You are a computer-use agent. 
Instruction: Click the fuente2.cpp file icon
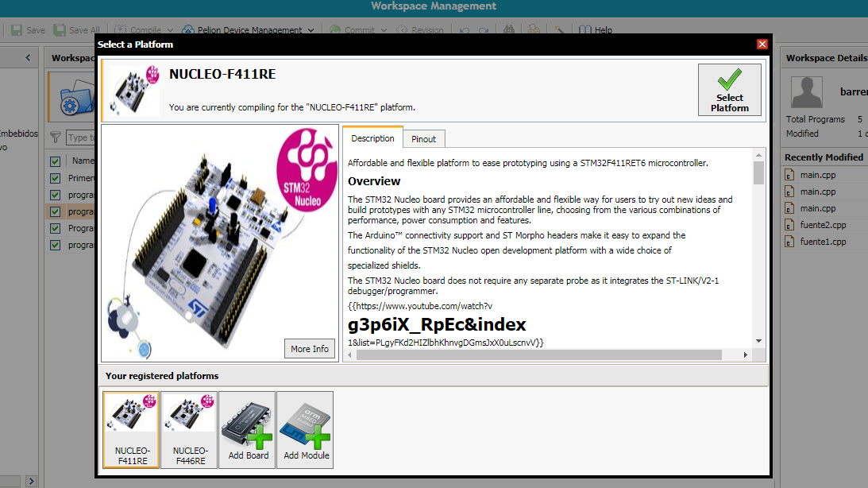click(789, 225)
